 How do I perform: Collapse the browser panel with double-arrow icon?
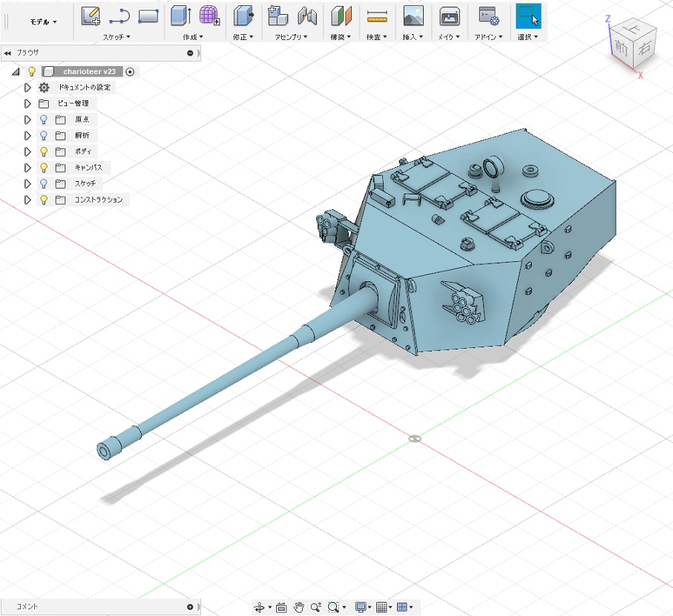tap(7, 53)
